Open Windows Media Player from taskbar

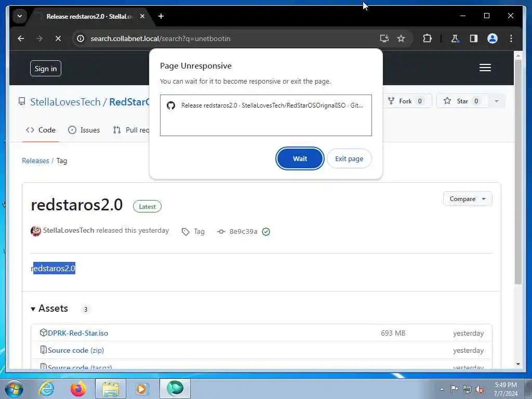(x=142, y=389)
